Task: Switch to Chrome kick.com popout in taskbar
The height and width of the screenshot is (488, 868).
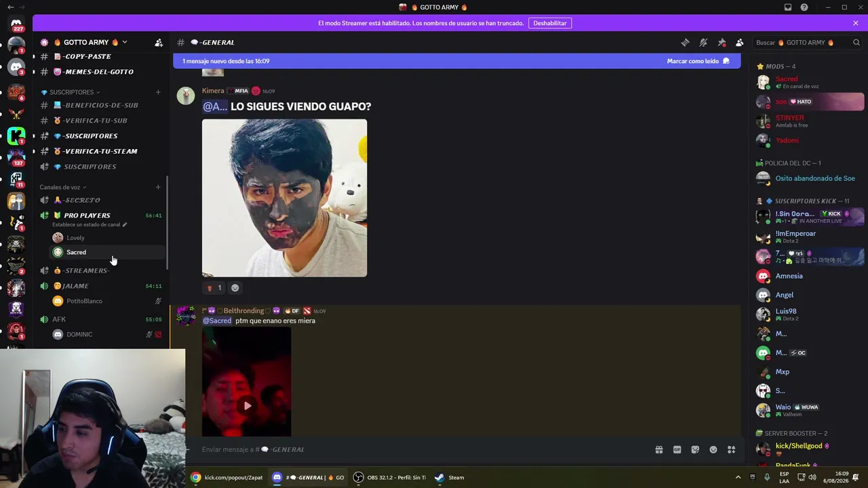Action: tap(226, 477)
